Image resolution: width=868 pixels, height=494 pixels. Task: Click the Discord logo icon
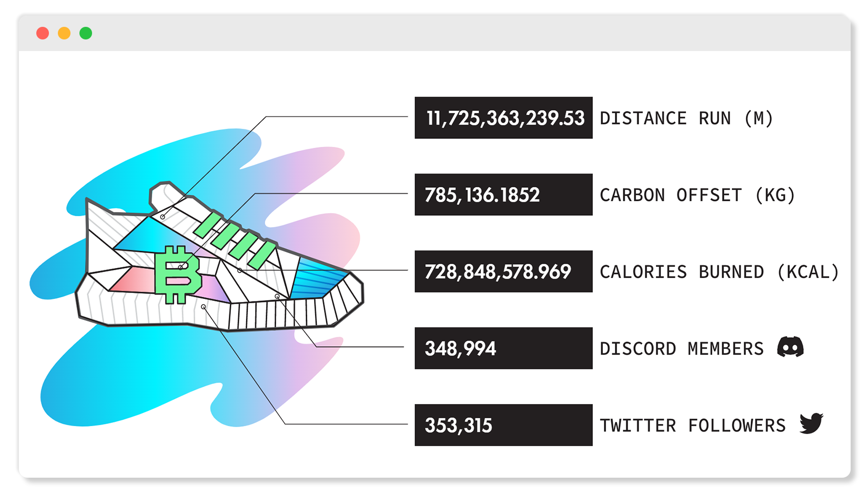point(790,347)
